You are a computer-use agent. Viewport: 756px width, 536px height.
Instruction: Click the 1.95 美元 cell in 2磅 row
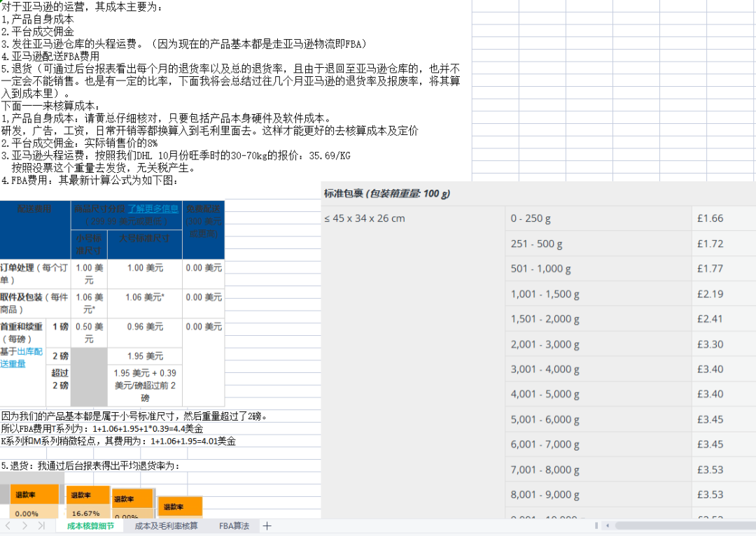click(145, 355)
